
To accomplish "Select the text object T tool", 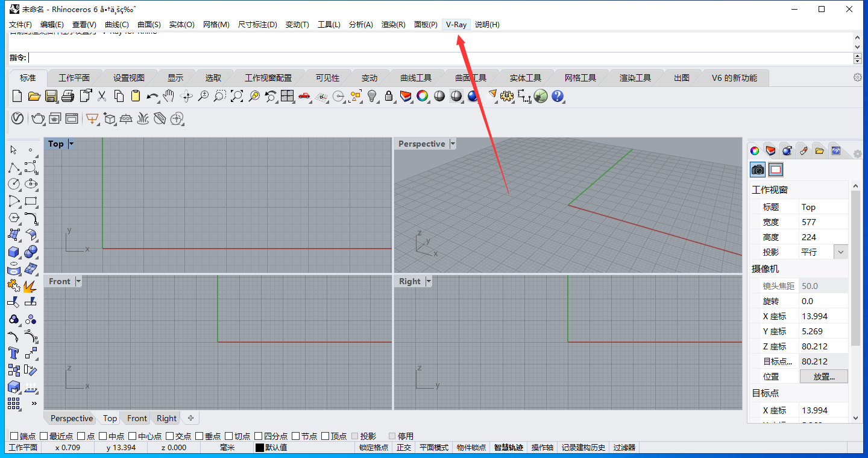I will (14, 353).
